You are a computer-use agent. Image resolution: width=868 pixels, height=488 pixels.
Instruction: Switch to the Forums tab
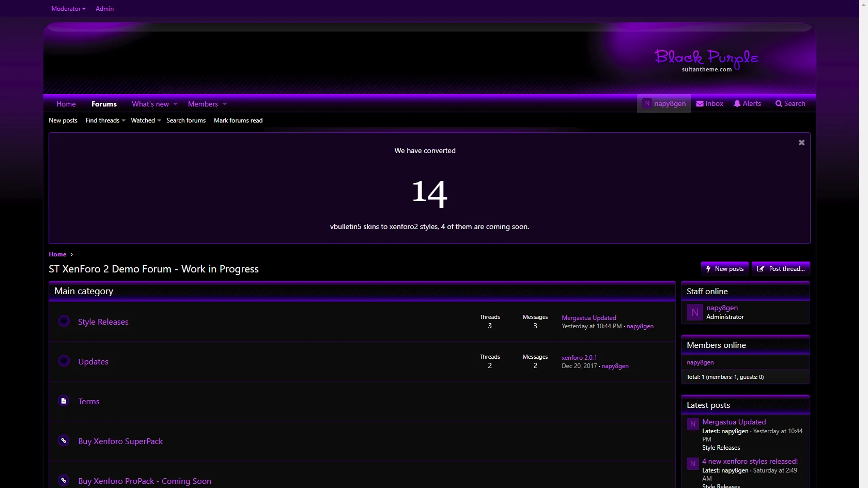104,103
